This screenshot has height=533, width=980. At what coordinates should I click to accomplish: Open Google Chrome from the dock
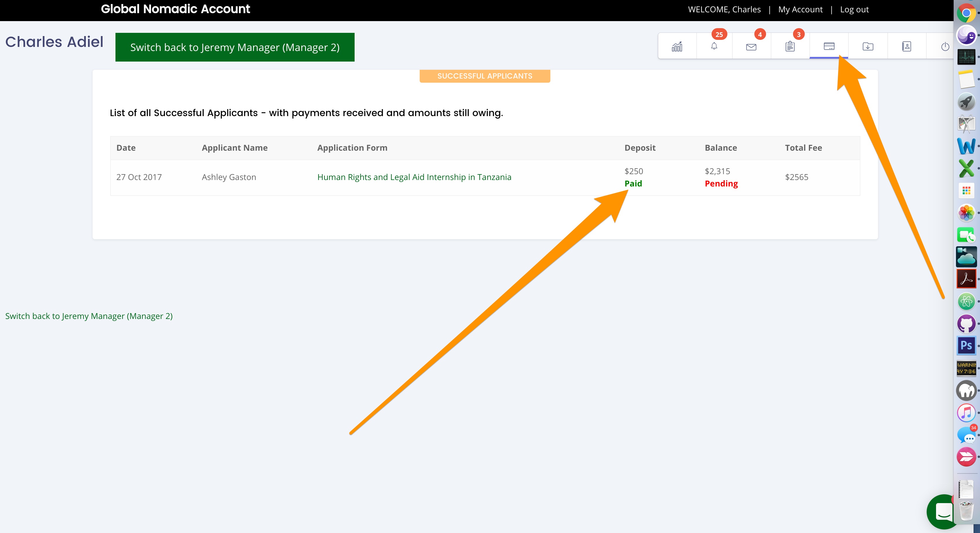[966, 13]
